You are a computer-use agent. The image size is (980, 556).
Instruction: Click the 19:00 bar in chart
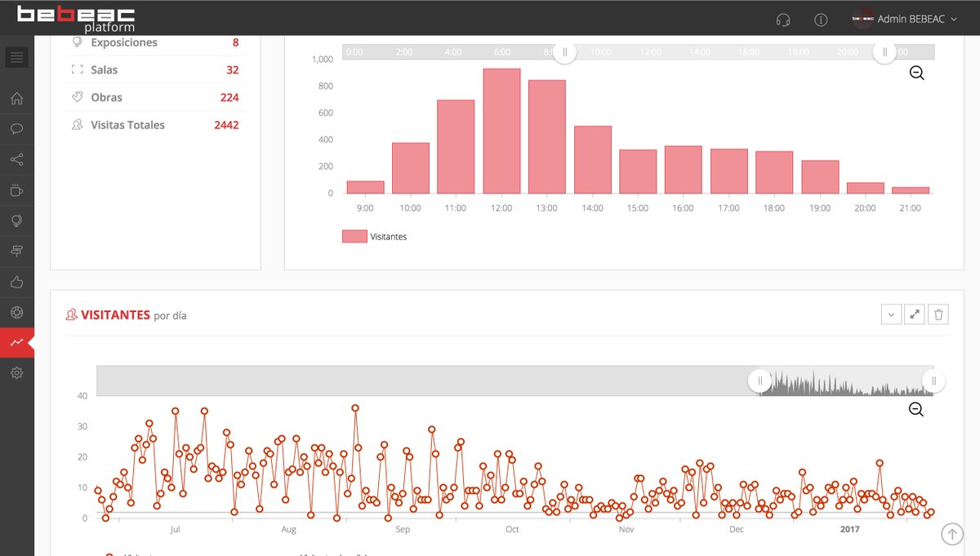point(820,177)
